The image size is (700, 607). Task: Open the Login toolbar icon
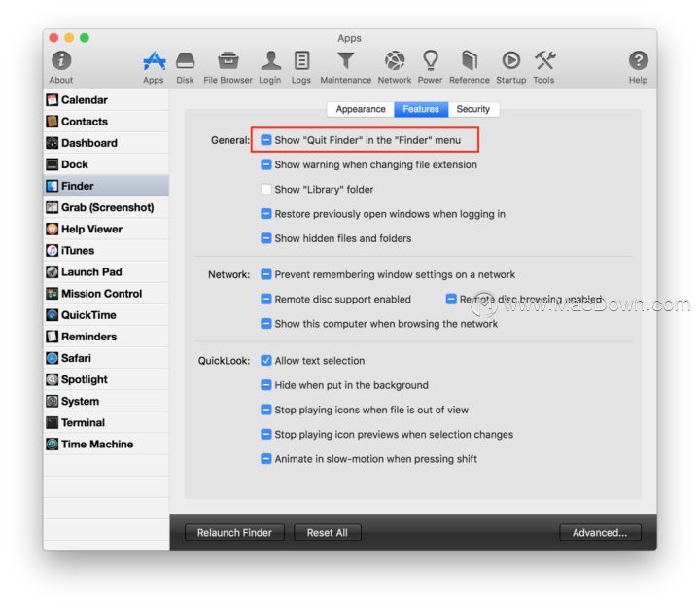270,60
